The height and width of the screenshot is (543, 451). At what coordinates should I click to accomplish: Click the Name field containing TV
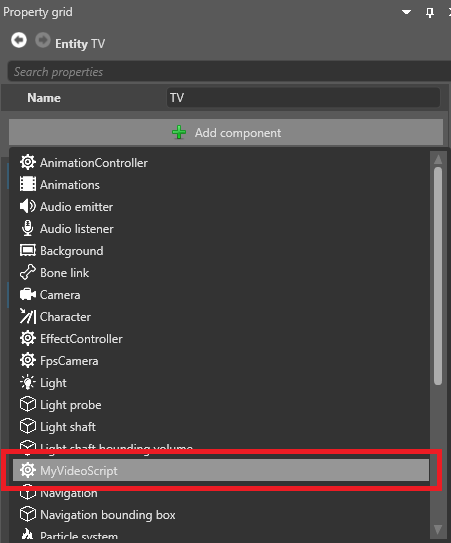(303, 98)
